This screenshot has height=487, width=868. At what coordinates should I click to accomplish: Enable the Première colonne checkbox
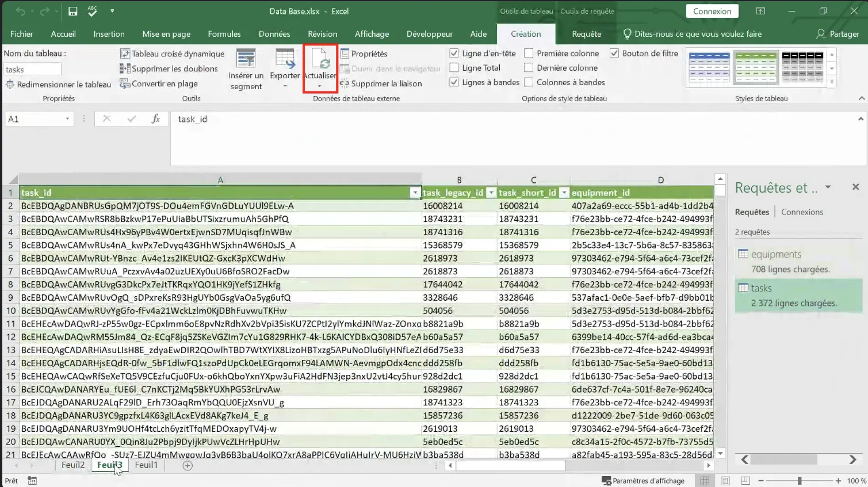pos(529,53)
